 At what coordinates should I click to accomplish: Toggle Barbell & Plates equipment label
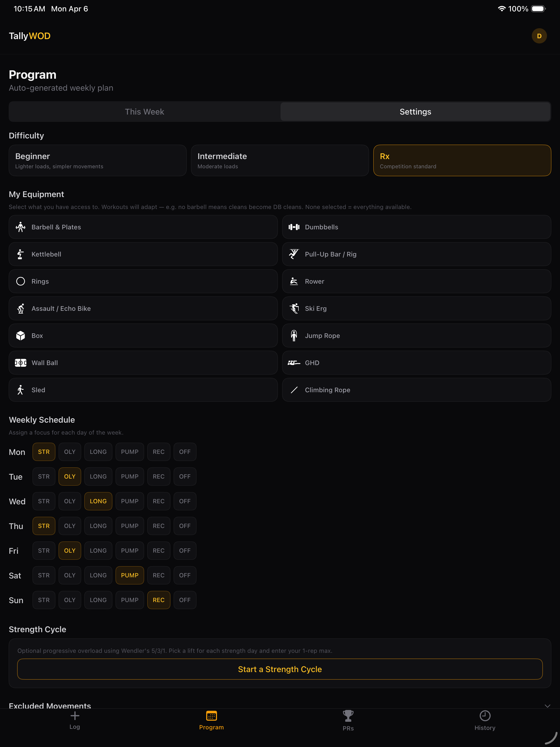tap(56, 227)
